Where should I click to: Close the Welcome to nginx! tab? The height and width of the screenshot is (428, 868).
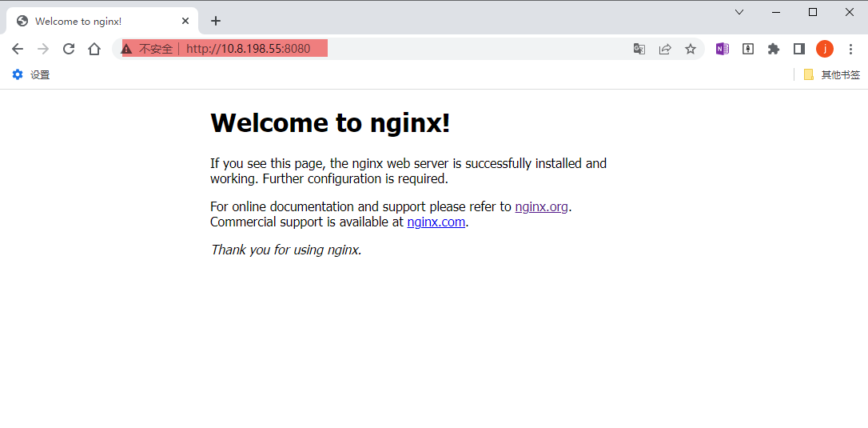click(185, 21)
